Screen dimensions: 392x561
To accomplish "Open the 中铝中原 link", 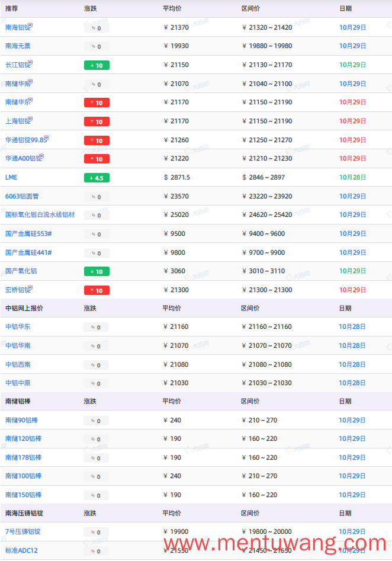I will click(x=18, y=383).
